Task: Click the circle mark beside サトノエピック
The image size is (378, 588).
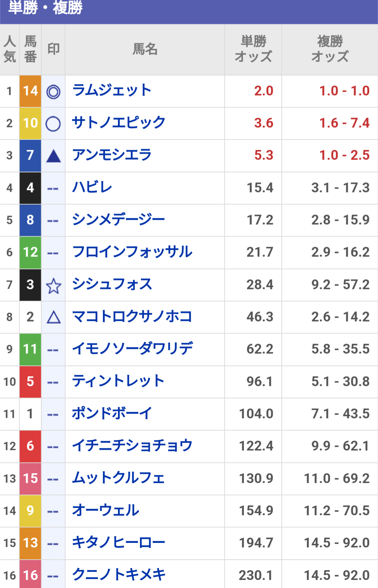Action: tap(53, 124)
